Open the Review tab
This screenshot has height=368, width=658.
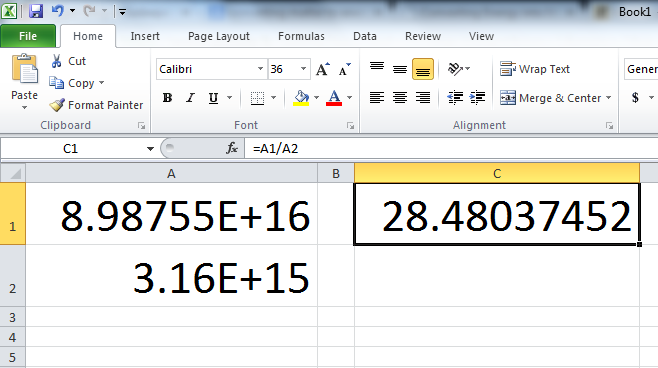point(423,36)
